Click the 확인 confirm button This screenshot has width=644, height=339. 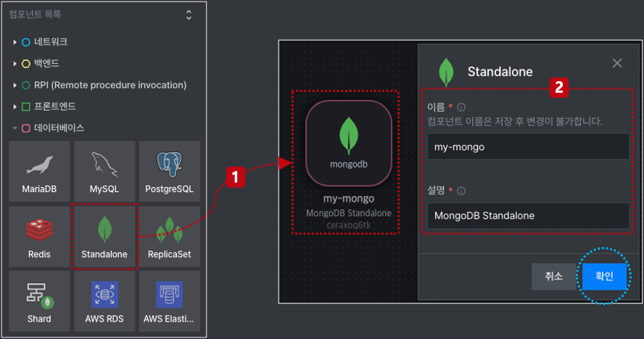point(604,276)
